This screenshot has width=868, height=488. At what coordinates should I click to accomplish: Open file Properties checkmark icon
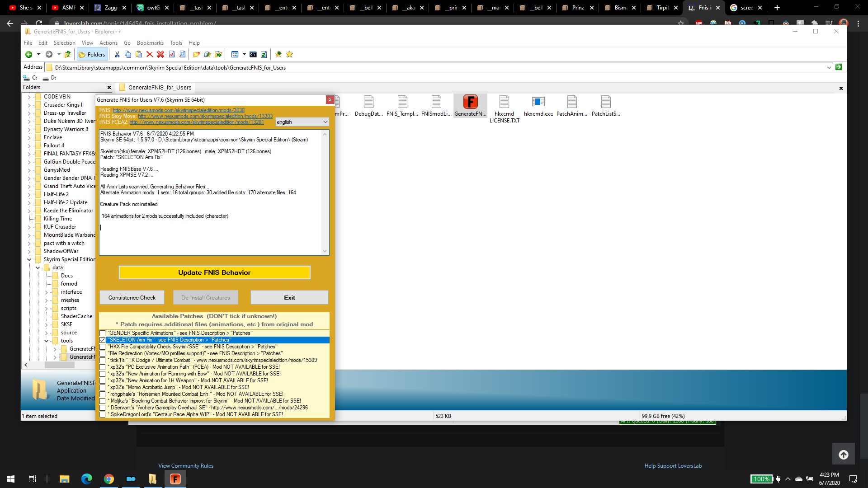[x=172, y=55]
